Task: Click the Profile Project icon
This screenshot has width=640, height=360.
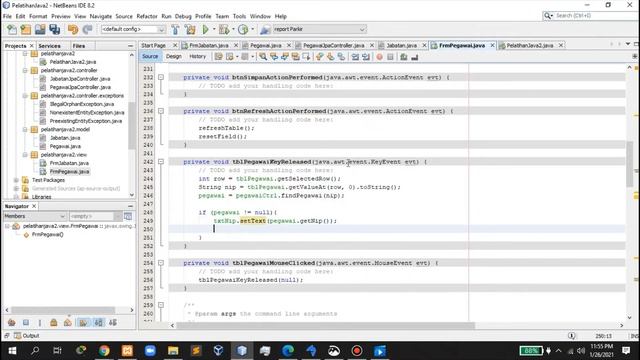Action: (243, 29)
